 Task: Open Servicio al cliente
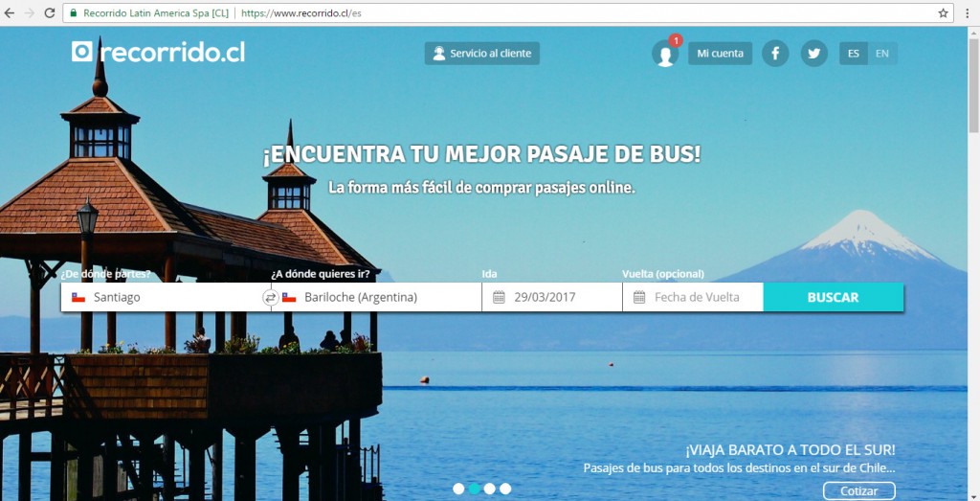click(482, 53)
